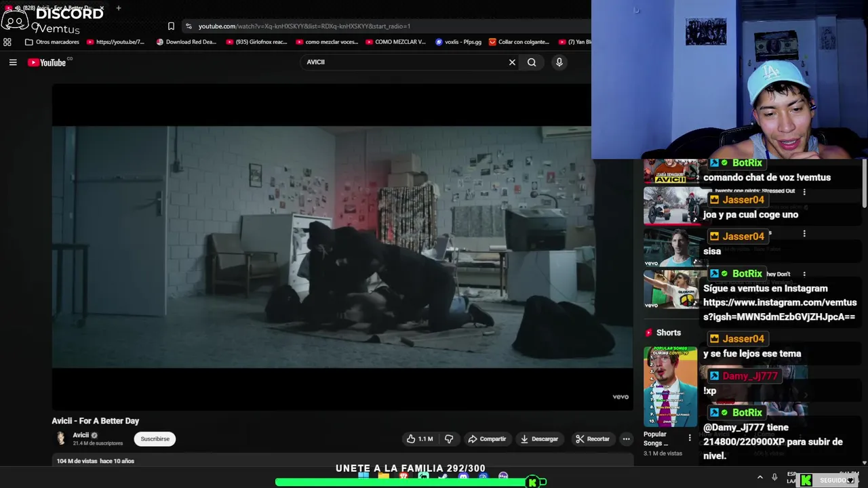Viewport: 868px width, 488px height.
Task: Click the '21.4 M de suscriptores' text
Action: (x=98, y=443)
